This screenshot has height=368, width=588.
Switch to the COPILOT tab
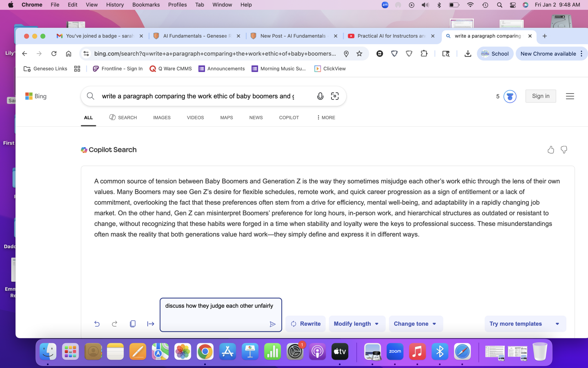[x=289, y=118]
